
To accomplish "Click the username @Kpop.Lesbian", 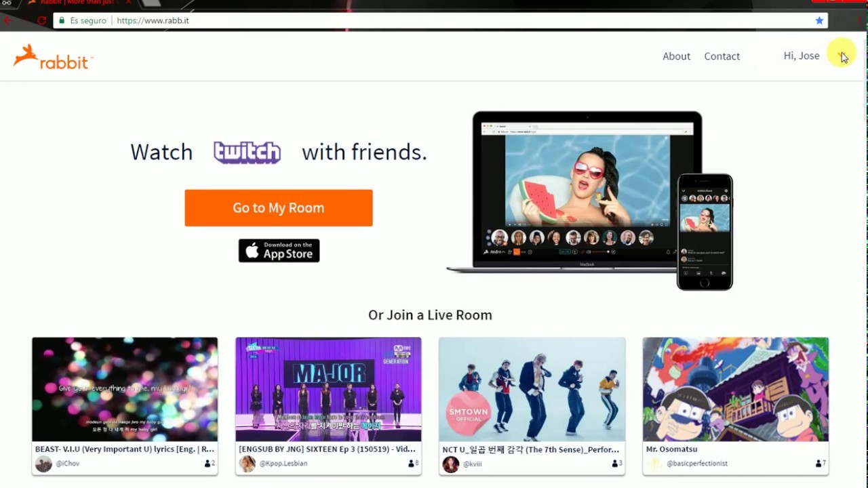I will [283, 464].
